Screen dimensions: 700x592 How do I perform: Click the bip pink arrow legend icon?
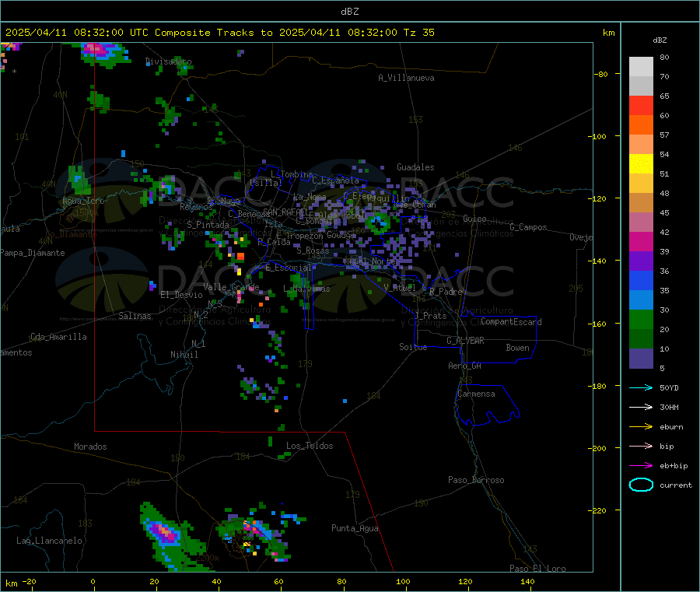pyautogui.click(x=641, y=446)
